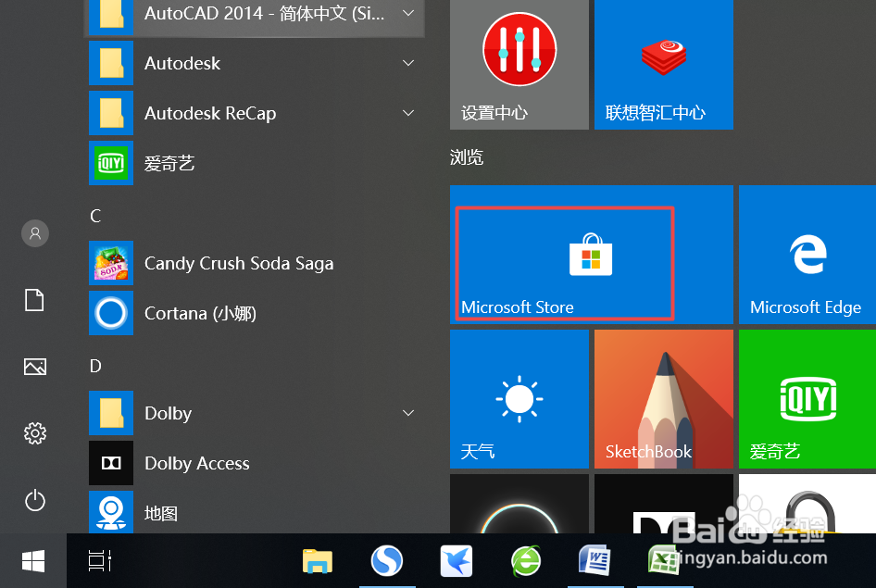Open the SketchBook tile
Image resolution: width=876 pixels, height=588 pixels.
664,399
